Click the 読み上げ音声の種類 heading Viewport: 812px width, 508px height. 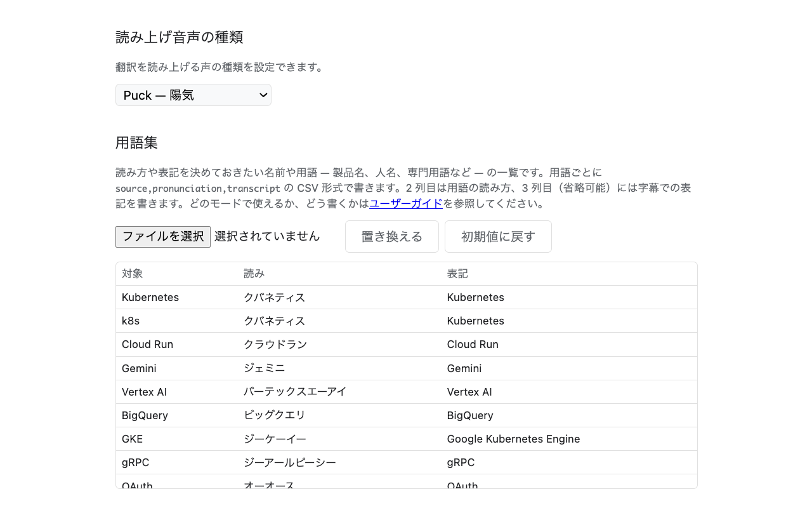coord(180,37)
